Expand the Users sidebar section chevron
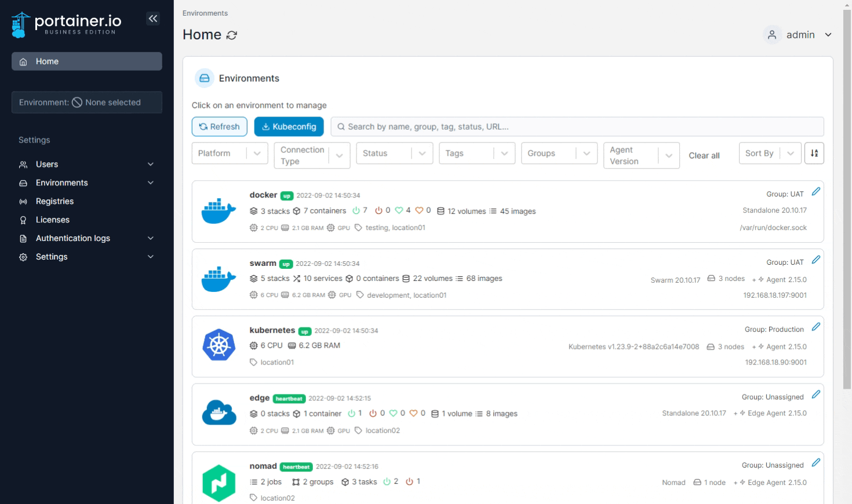This screenshot has height=504, width=852. tap(151, 165)
